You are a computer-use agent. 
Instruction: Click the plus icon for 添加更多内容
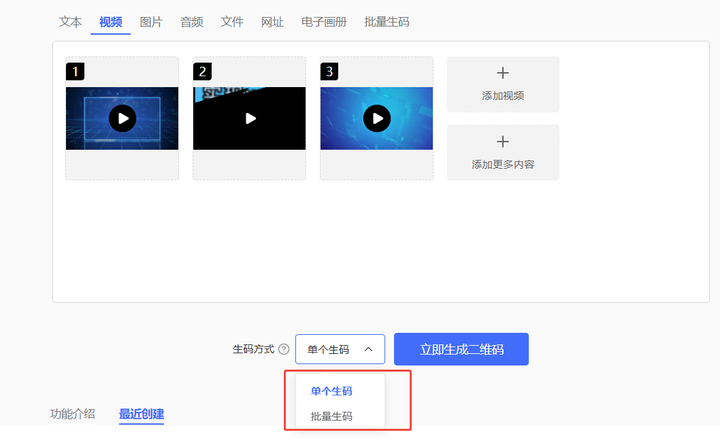pos(503,142)
